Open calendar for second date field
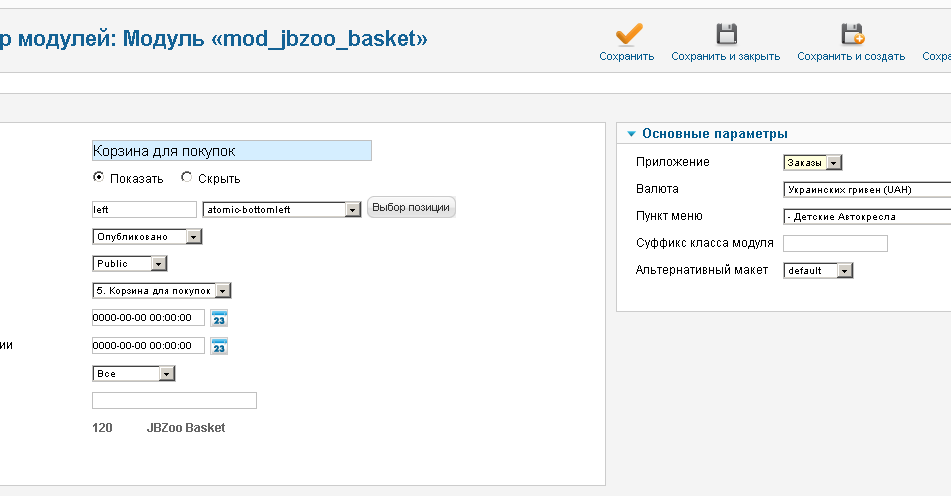The image size is (951, 496). (x=220, y=346)
